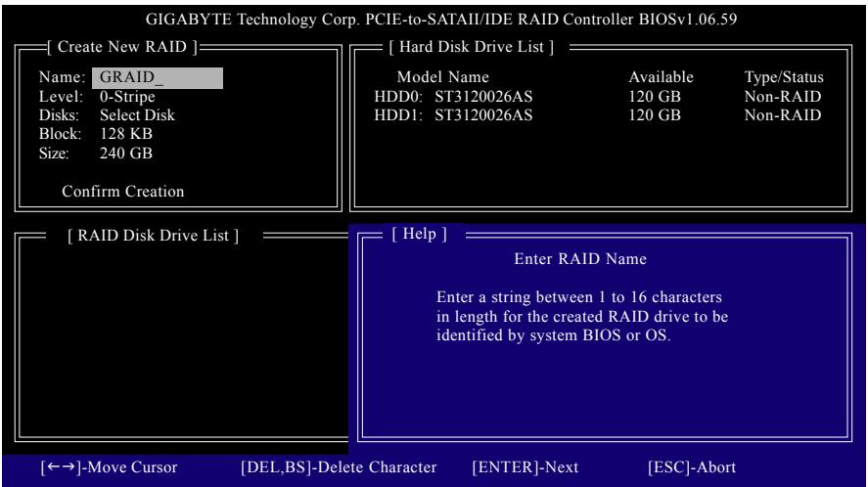Click the Level: label
This screenshot has width=868, height=487.
61,96
